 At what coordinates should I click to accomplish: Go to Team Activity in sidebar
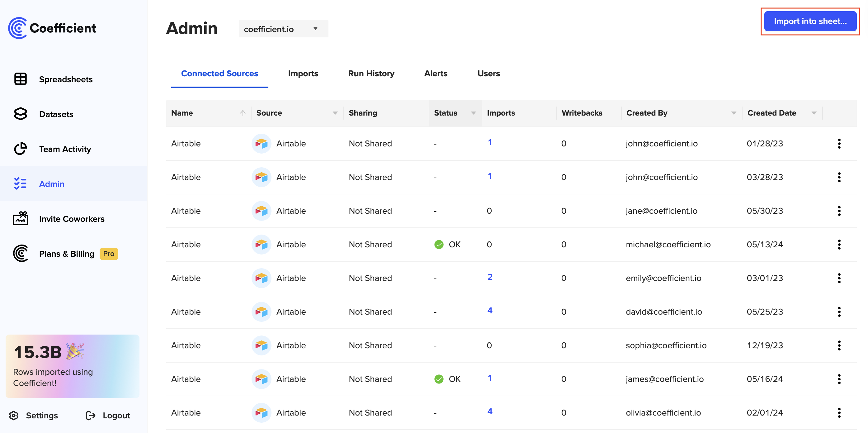pyautogui.click(x=65, y=149)
